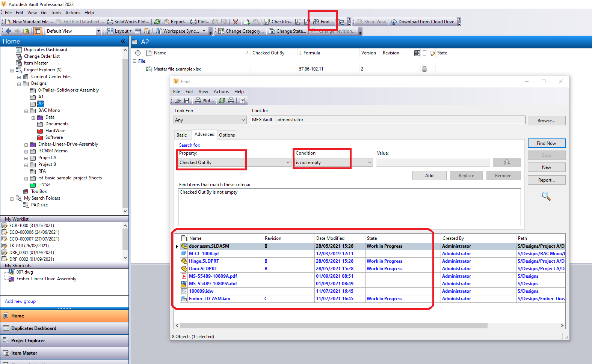Open help icon in Find toolbar
592x364 pixels.
coord(242,101)
